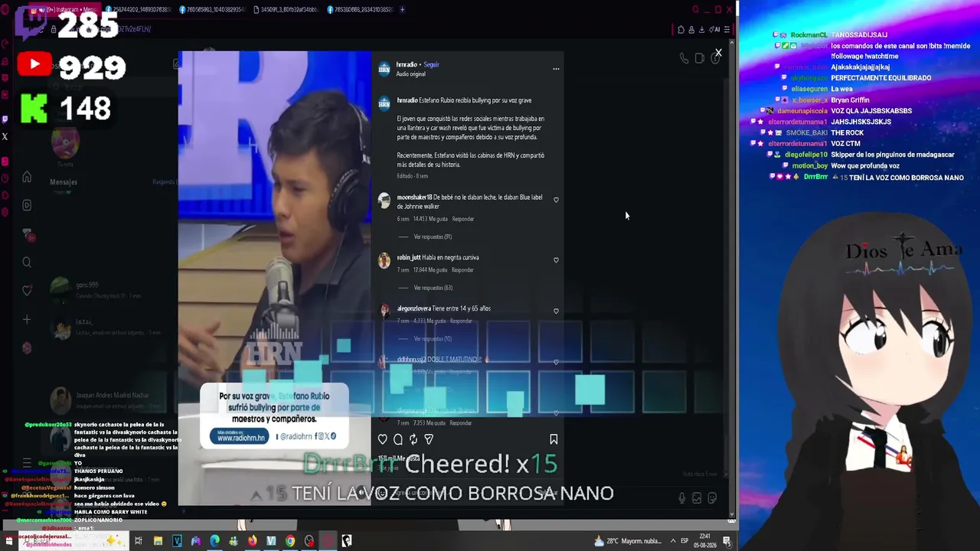Image resolution: width=980 pixels, height=551 pixels.
Task: Click the 'Audio original' label under hrnradio
Action: pyautogui.click(x=410, y=74)
